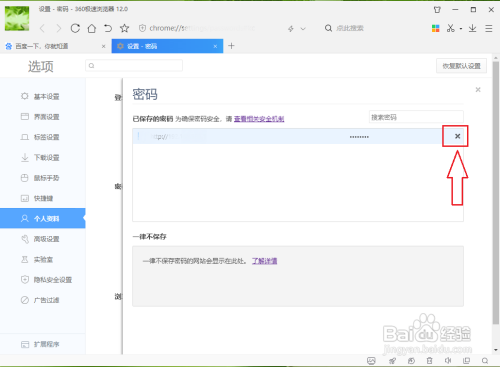
Task: Delete the saved password entry with X
Action: 457,136
